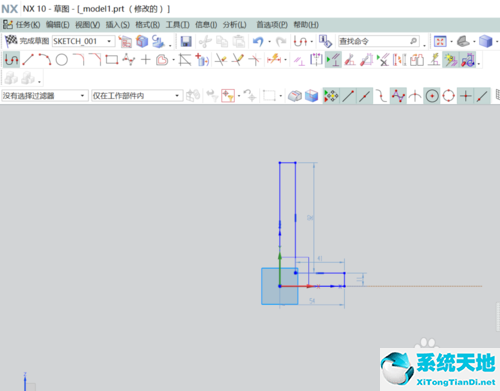Toggle snap to end point option
Screen dimensions: 500x391
[x=348, y=96]
